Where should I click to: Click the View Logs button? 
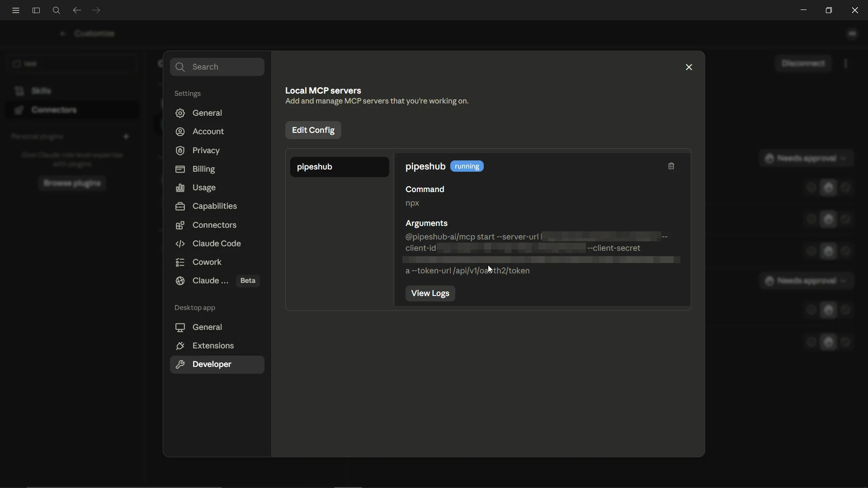coord(430,293)
